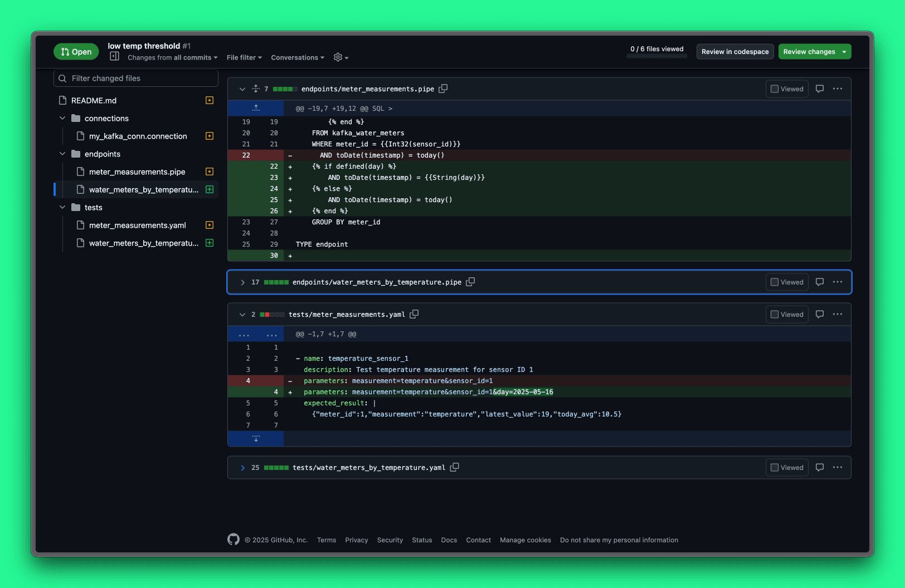This screenshot has height=588, width=905.
Task: Mark meter_measurements.pipe as viewed
Action: tap(786, 89)
